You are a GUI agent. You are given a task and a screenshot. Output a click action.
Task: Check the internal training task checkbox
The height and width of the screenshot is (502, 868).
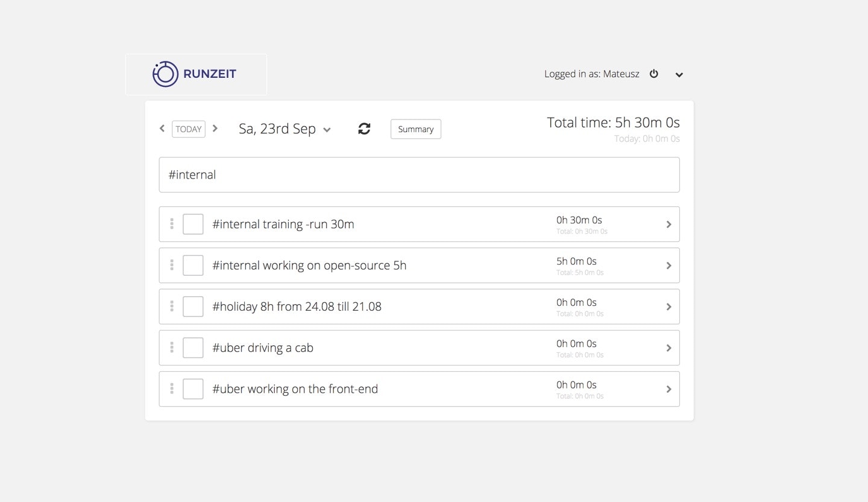pos(193,224)
